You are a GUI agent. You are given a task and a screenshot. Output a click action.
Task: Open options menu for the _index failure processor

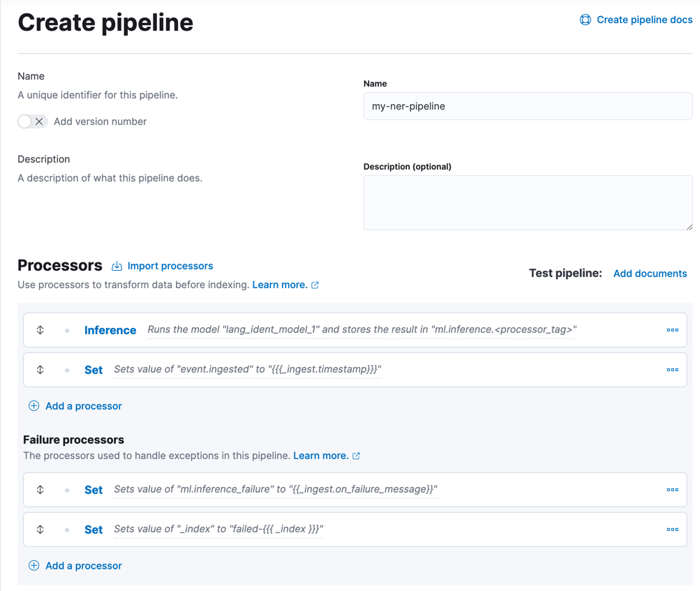[672, 529]
